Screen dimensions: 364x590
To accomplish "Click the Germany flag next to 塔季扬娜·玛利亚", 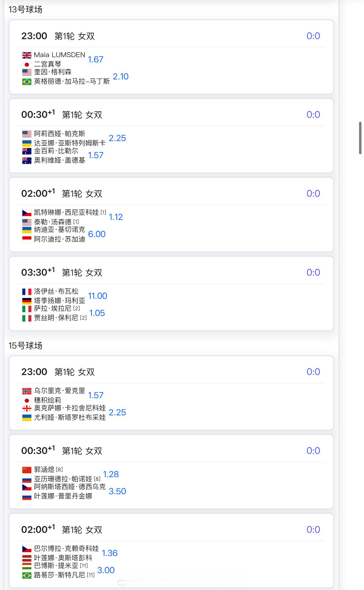I will [27, 301].
